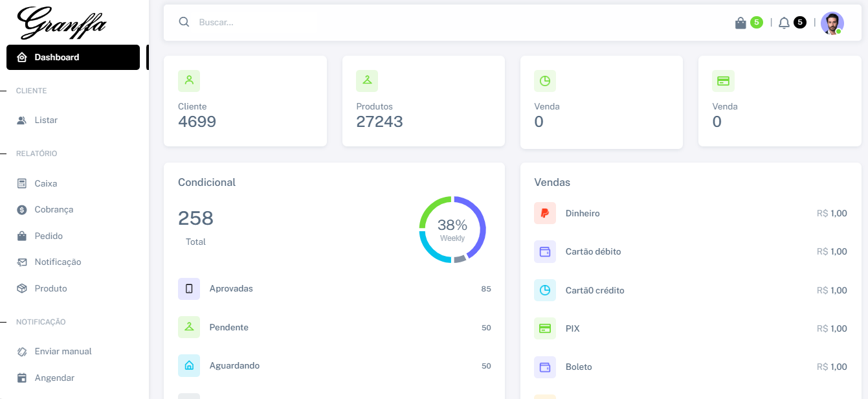Open the Caixa report
Screen dimensions: 868x399
(x=46, y=183)
